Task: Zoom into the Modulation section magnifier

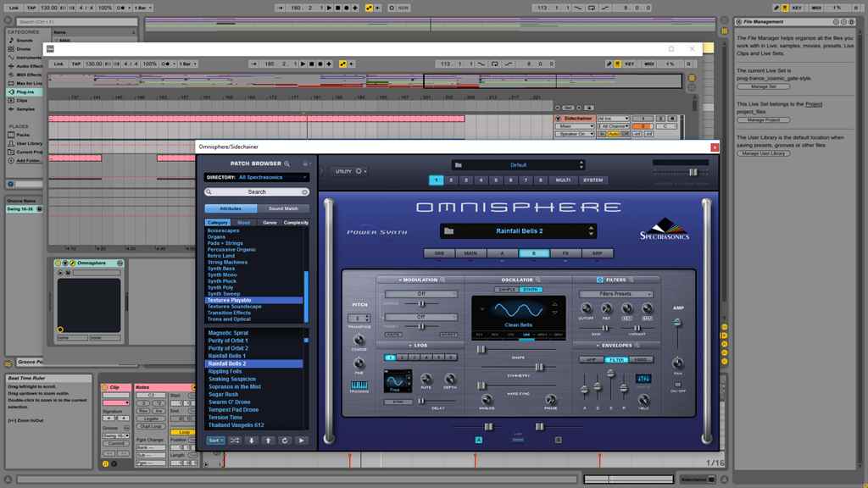Action: tap(442, 280)
